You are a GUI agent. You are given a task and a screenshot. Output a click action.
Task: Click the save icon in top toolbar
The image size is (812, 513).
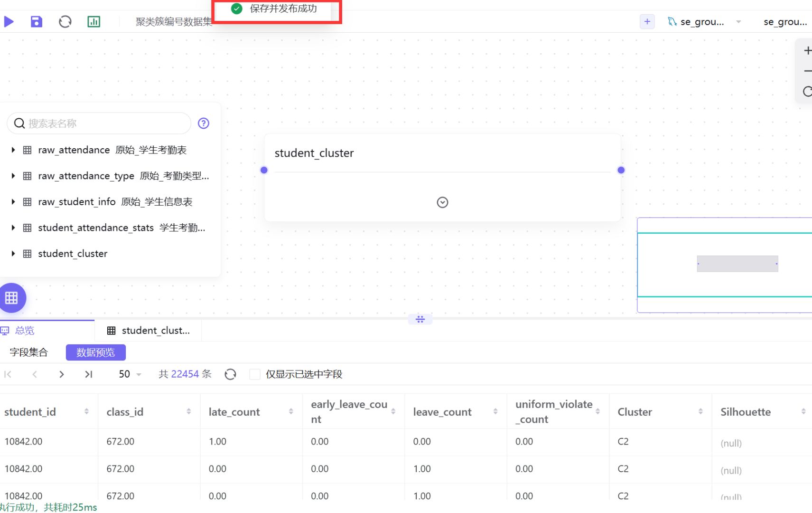click(x=37, y=21)
